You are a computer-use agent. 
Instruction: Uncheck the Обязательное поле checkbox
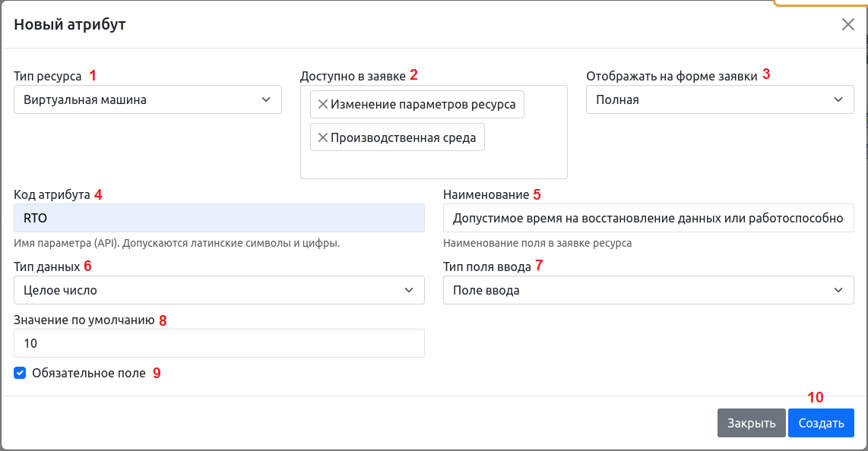point(21,373)
